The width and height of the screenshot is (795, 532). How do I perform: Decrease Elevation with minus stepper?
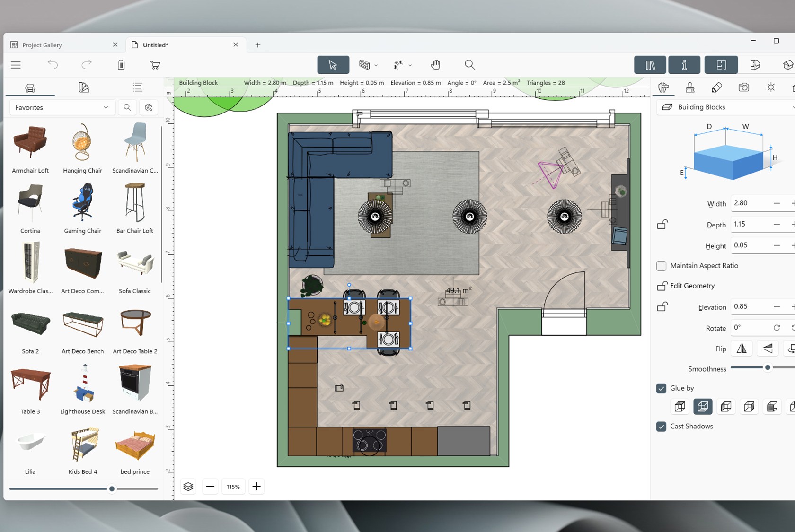[x=777, y=307]
